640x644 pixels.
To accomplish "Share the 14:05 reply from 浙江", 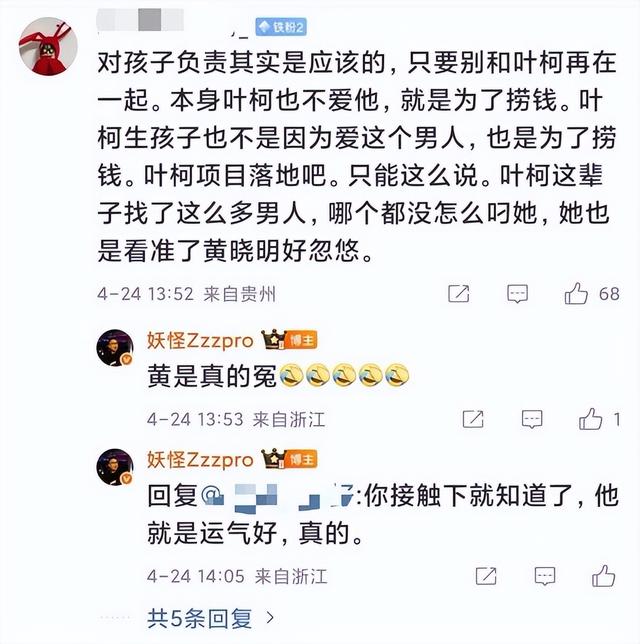I will click(486, 576).
